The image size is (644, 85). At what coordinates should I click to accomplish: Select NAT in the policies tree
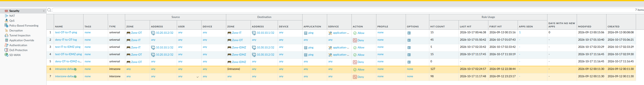click(12, 16)
